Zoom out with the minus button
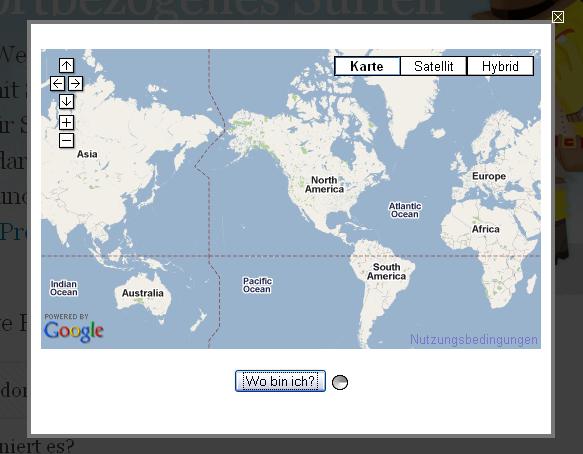Screen dimensions: 583x454 point(67,141)
